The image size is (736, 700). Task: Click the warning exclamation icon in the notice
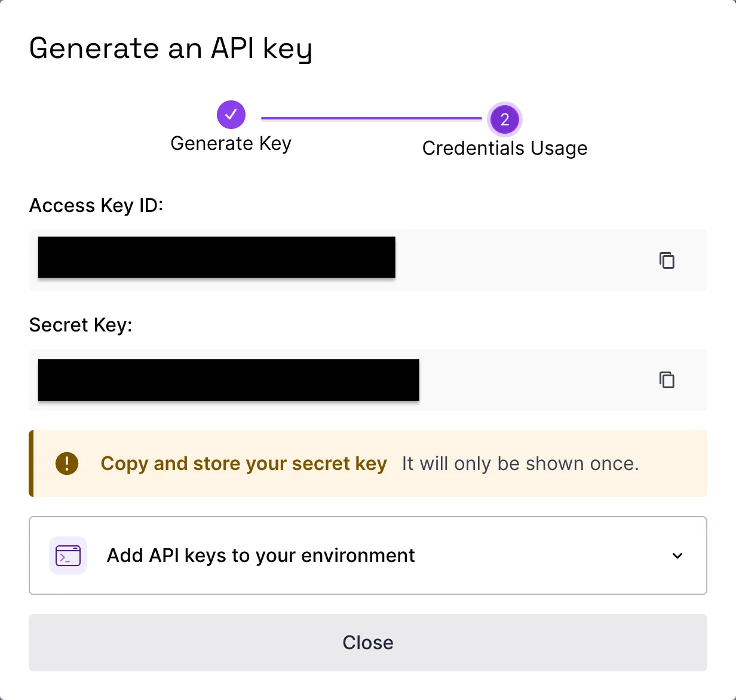point(67,463)
